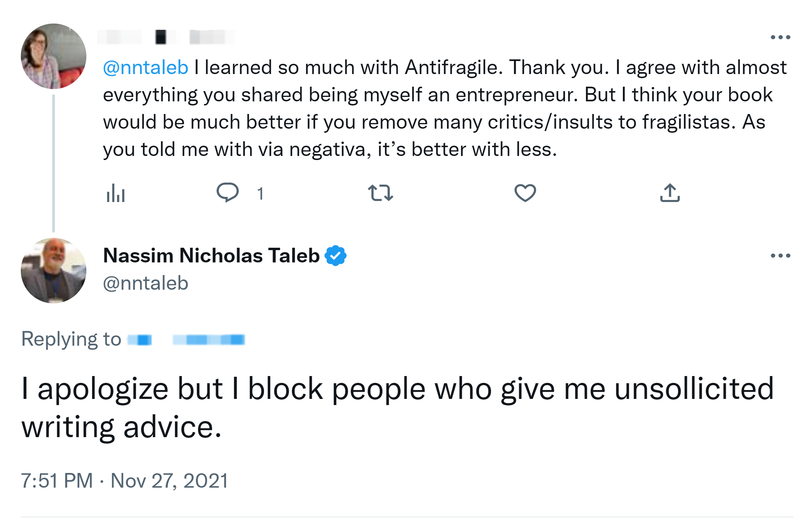The height and width of the screenshot is (532, 810).
Task: Click the reply count number 1
Action: [260, 193]
